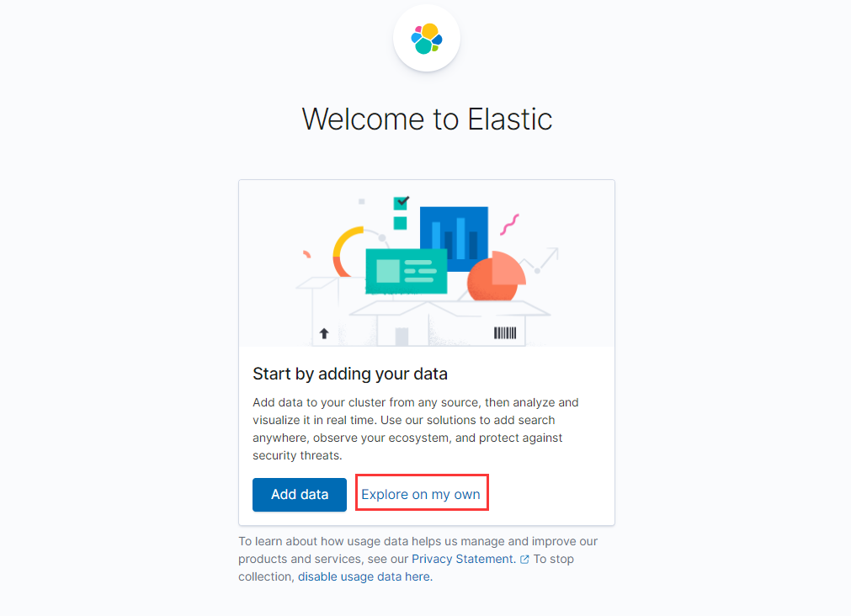Open the Privacy Statement link
Image resolution: width=851 pixels, height=616 pixels.
(462, 559)
